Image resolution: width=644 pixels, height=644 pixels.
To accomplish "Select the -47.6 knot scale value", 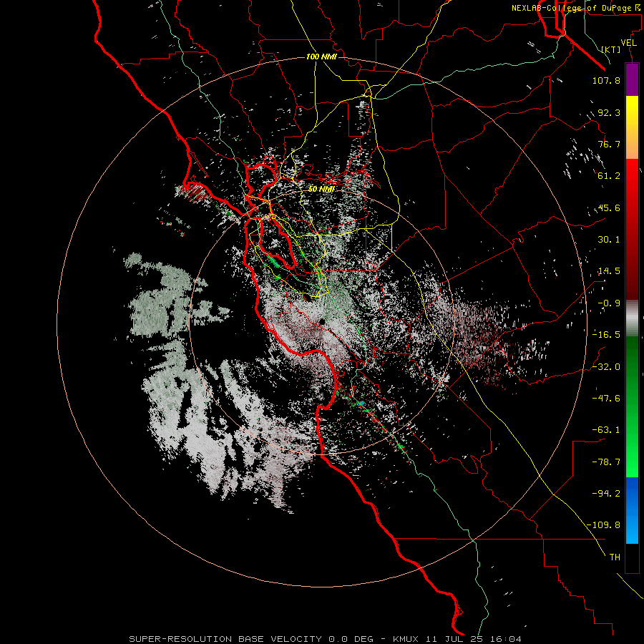I will pos(606,398).
